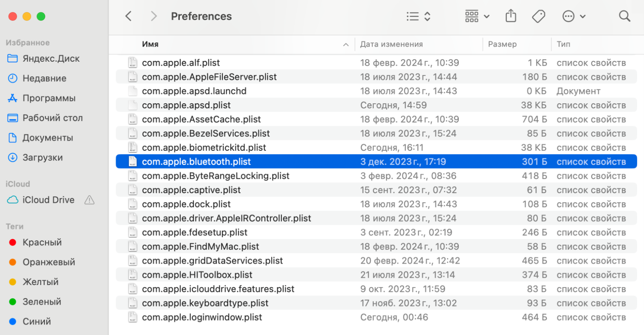Click the Документ type cell
This screenshot has width=644, height=335.
point(578,91)
